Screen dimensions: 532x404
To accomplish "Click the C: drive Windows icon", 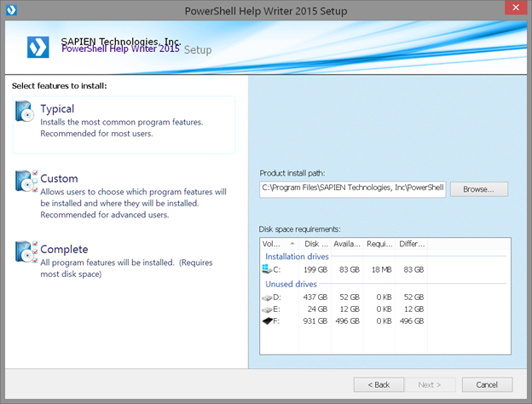I will click(x=267, y=269).
